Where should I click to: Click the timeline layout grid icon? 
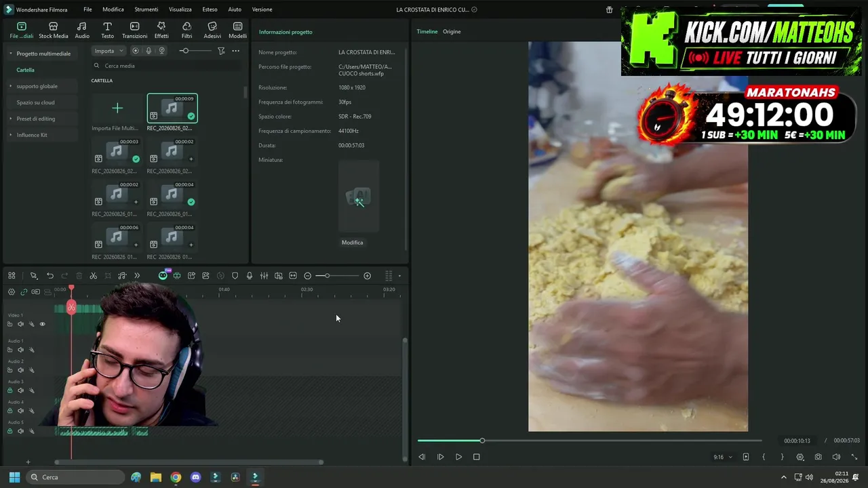[x=12, y=276]
